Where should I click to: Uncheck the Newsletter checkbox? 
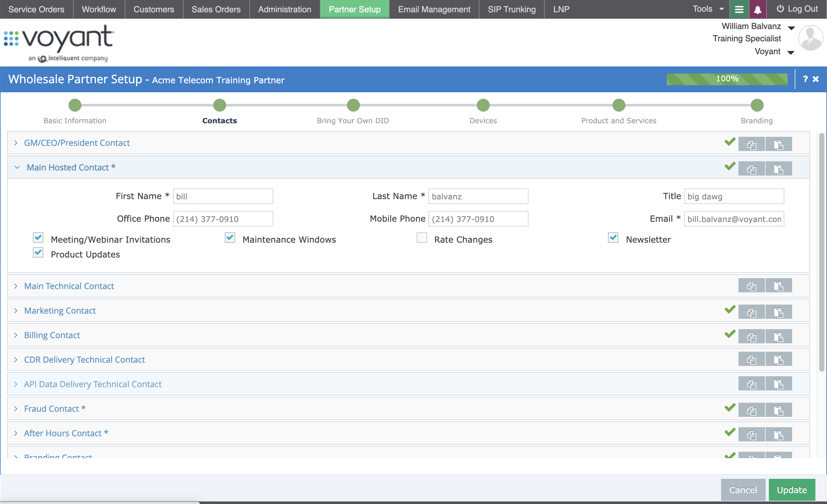point(613,238)
